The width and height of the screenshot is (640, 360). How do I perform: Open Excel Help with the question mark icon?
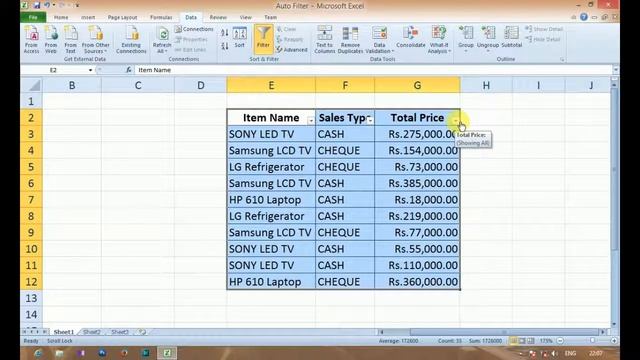(584, 17)
